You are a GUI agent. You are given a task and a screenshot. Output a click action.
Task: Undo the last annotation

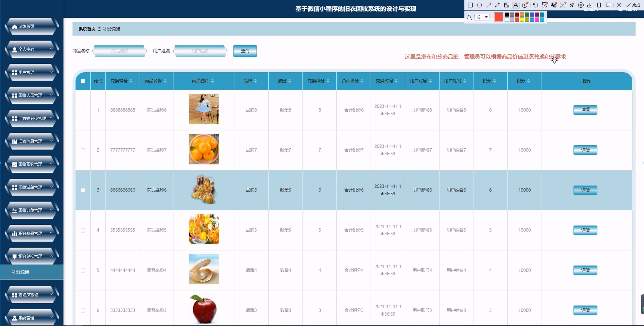535,5
